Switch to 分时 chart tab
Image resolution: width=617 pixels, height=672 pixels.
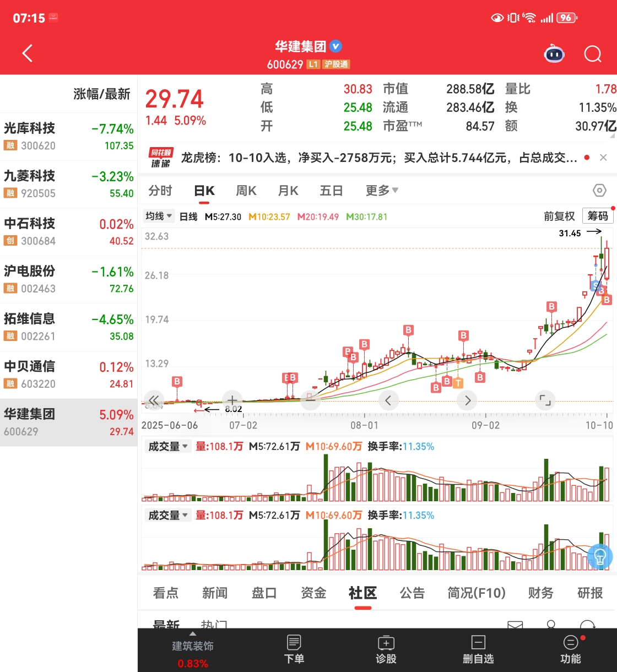pos(160,191)
